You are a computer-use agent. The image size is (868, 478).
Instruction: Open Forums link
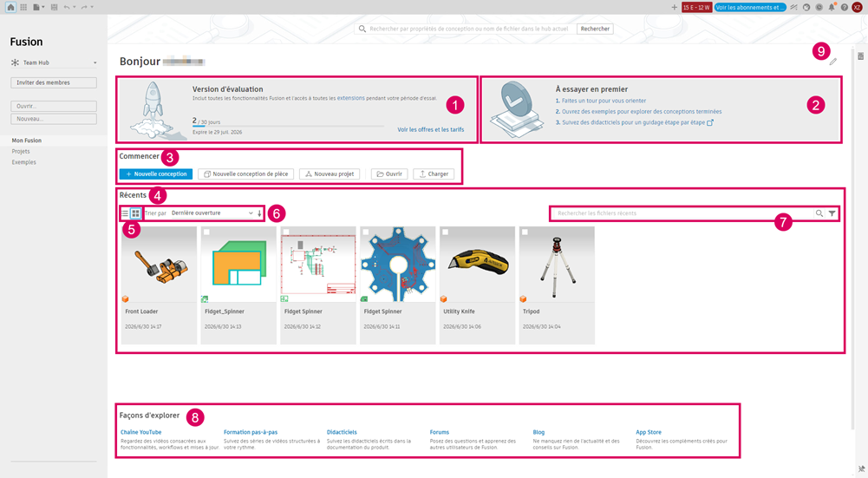[439, 432]
